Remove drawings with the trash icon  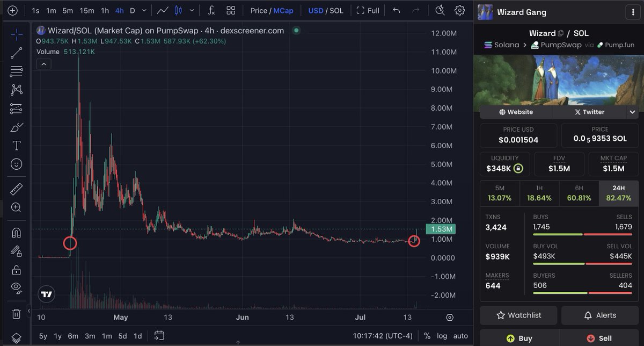coord(17,313)
